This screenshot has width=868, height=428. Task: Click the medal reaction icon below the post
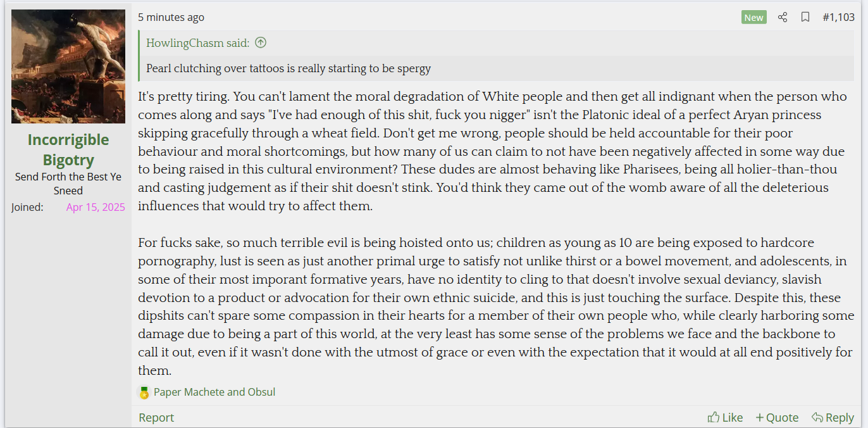(x=144, y=393)
